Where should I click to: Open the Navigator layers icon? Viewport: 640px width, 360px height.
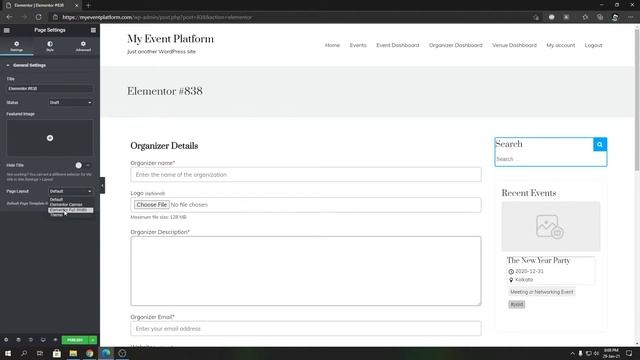[x=18, y=340]
